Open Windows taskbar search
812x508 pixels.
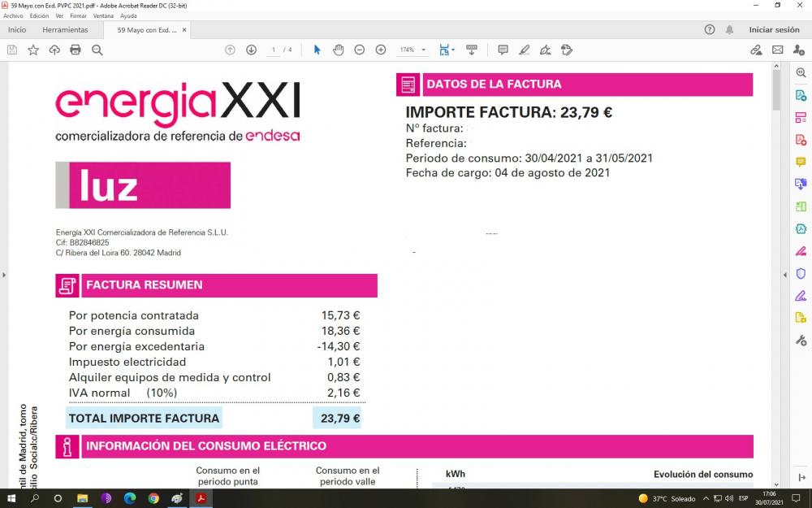[35, 498]
